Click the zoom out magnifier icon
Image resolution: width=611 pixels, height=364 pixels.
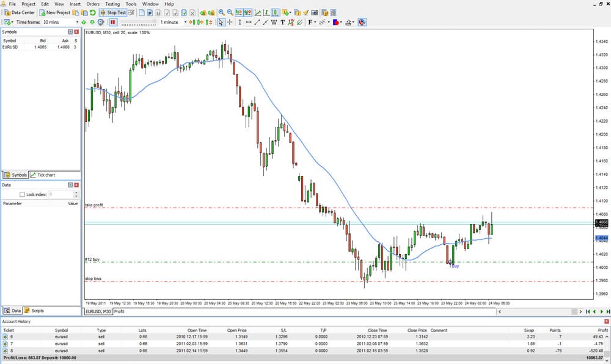[230, 12]
